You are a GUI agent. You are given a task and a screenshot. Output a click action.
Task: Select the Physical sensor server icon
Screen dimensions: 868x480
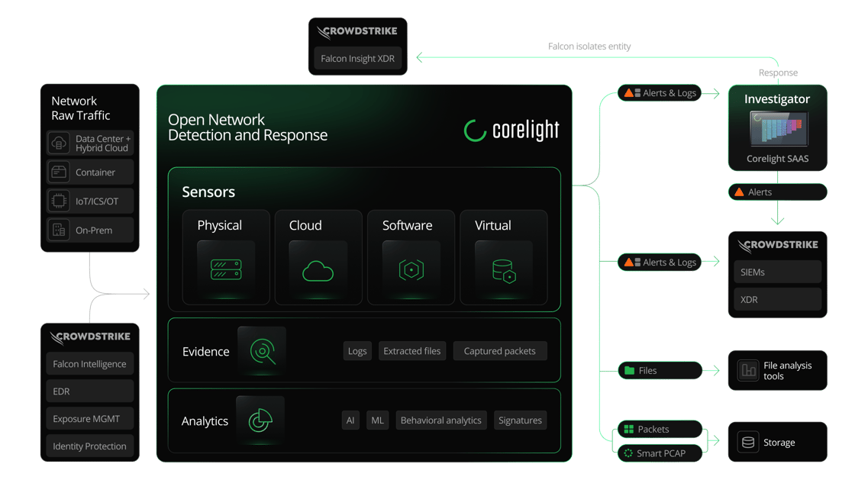pyautogui.click(x=226, y=269)
